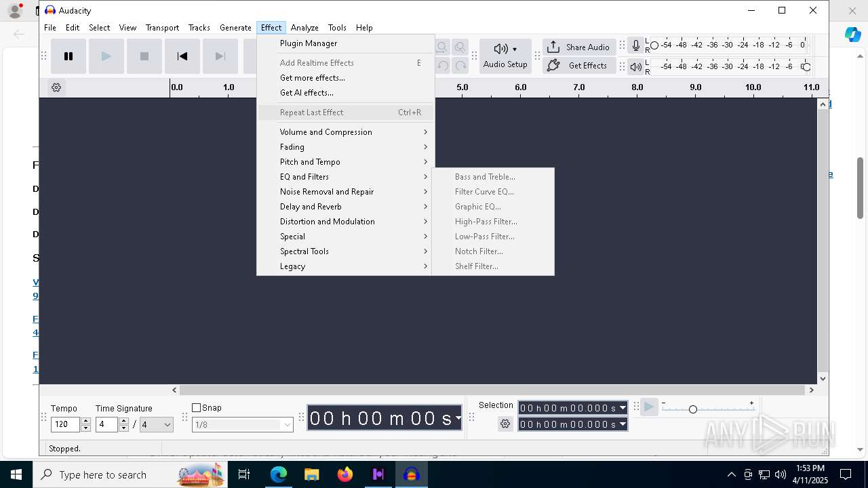Skip to end with the forward button
868x488 pixels.
[x=220, y=56]
